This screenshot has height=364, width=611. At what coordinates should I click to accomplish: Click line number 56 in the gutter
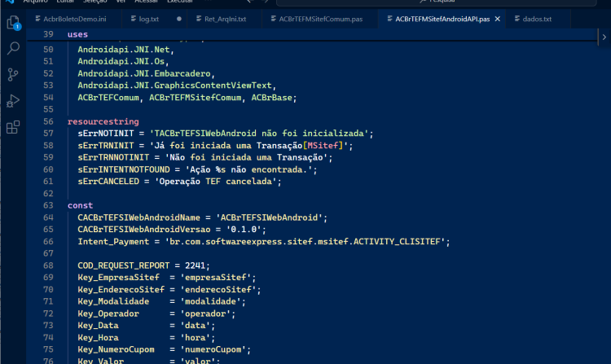[x=48, y=121]
